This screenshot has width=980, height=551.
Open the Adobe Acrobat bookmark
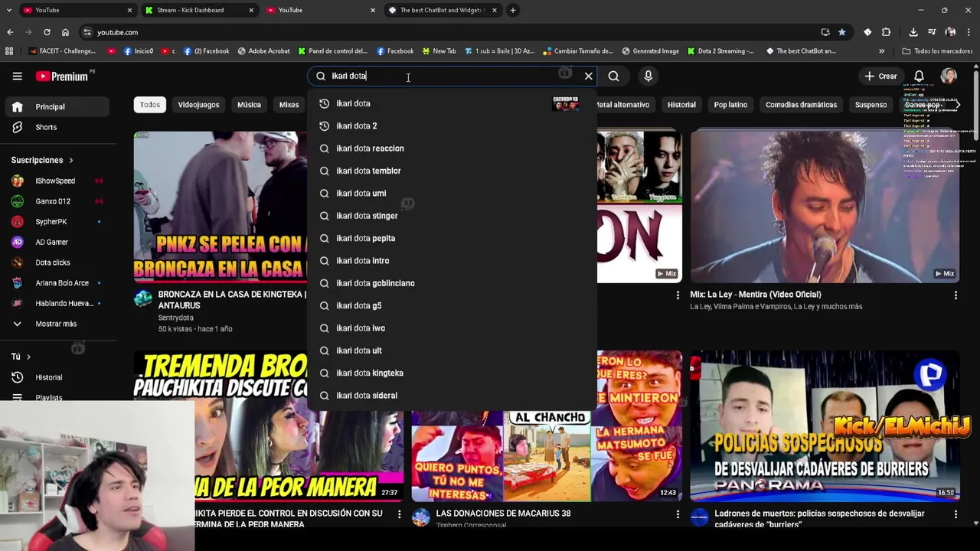click(264, 51)
